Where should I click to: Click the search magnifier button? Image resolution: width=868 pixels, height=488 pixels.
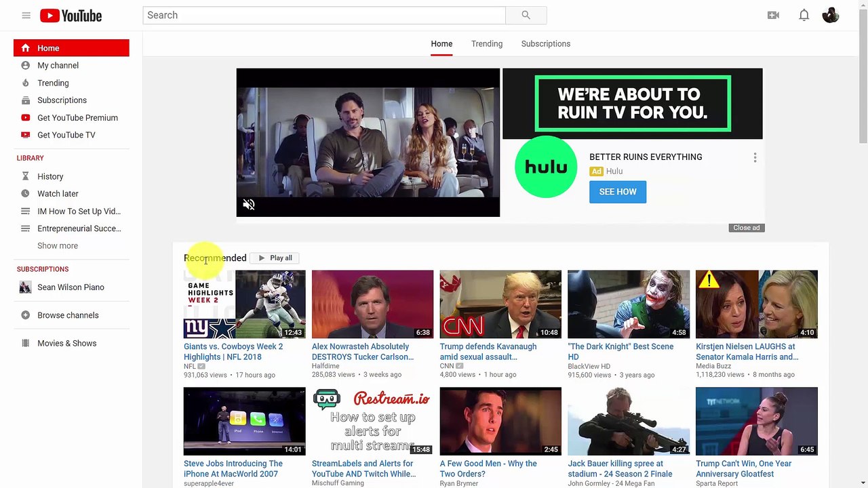pos(526,15)
